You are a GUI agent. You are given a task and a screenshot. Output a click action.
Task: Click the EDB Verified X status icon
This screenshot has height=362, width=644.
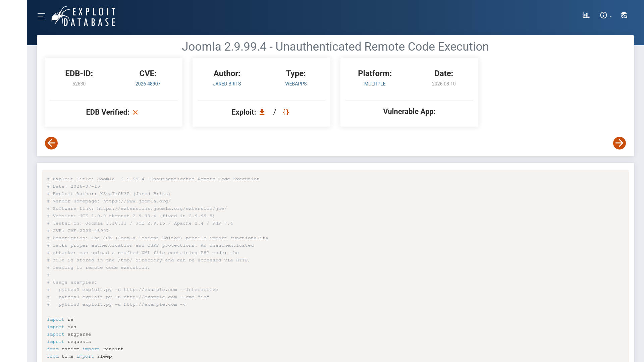(x=135, y=112)
